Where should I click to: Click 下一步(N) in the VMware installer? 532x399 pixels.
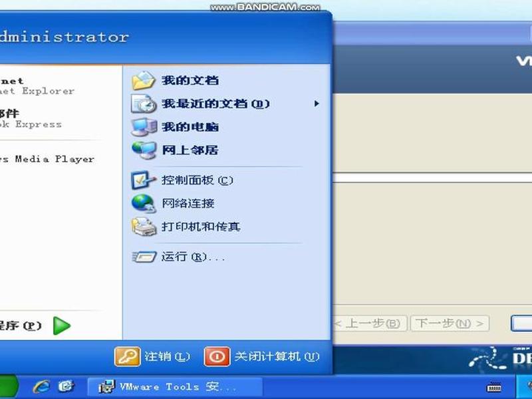pyautogui.click(x=450, y=323)
